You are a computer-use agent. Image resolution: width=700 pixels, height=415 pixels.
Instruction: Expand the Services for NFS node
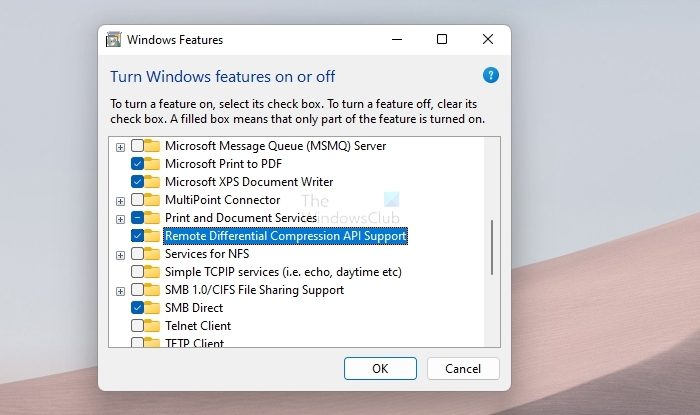(120, 255)
